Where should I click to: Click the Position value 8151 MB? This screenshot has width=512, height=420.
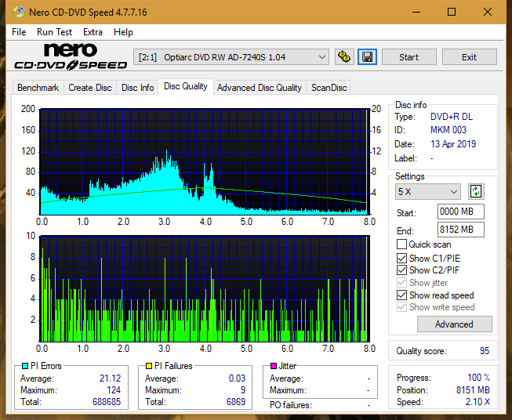[x=473, y=390]
